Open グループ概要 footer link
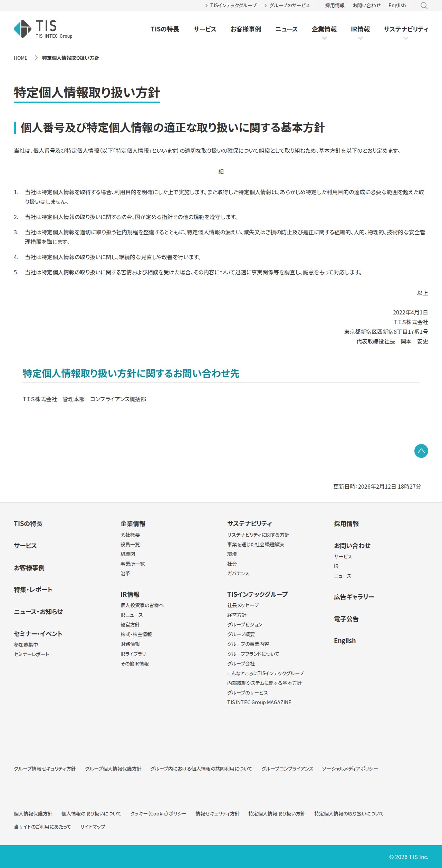The height and width of the screenshot is (868, 442). [241, 634]
